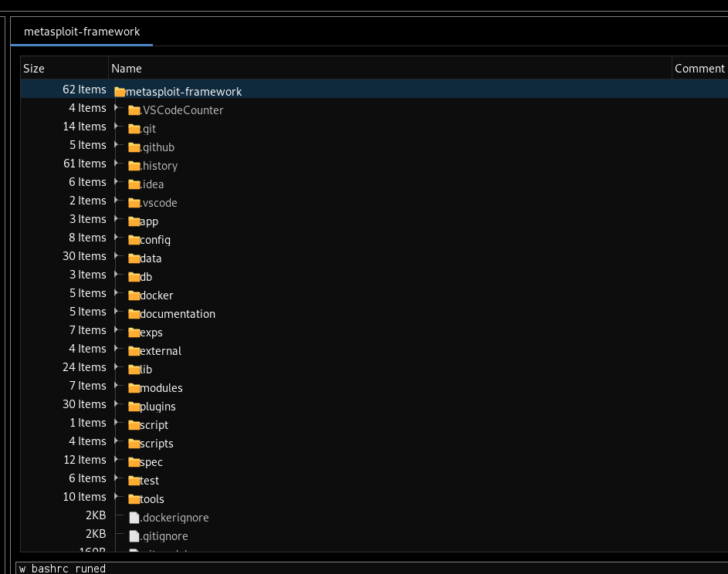Screen dimensions: 728x574
Task: Click the '14 Items' size cell
Action: pos(84,127)
